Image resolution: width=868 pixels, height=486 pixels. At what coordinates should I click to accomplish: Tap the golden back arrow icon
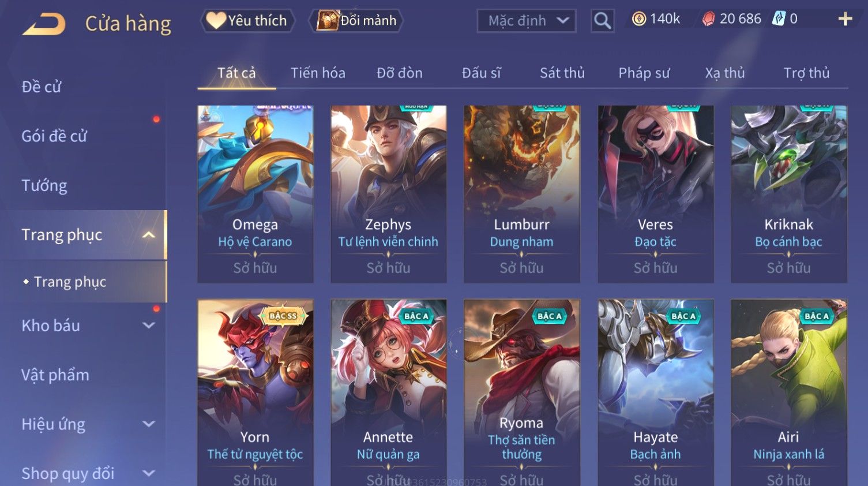pos(44,24)
